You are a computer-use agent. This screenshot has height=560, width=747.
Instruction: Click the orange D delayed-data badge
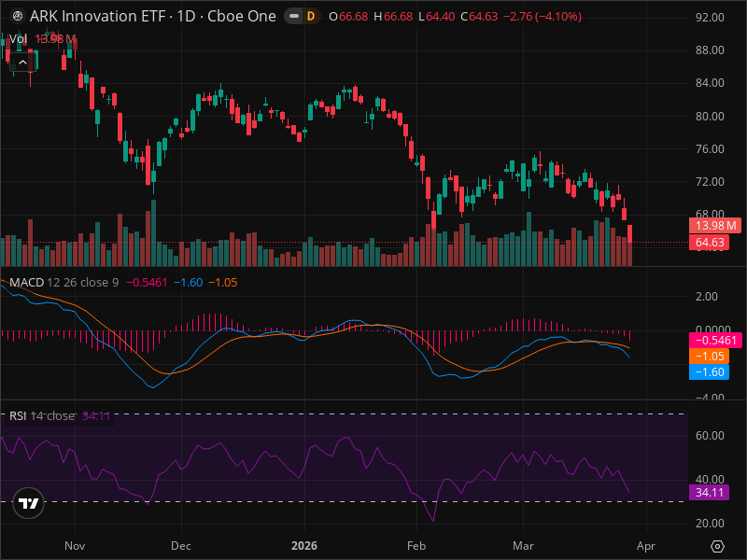pyautogui.click(x=311, y=17)
